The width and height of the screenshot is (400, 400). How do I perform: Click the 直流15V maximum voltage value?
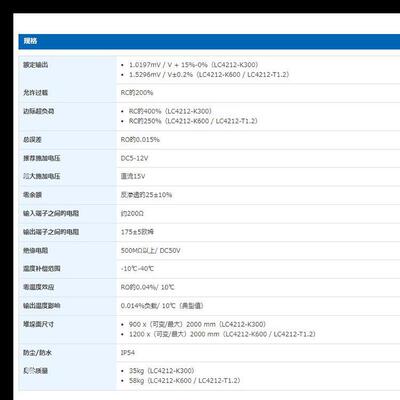coord(133,176)
